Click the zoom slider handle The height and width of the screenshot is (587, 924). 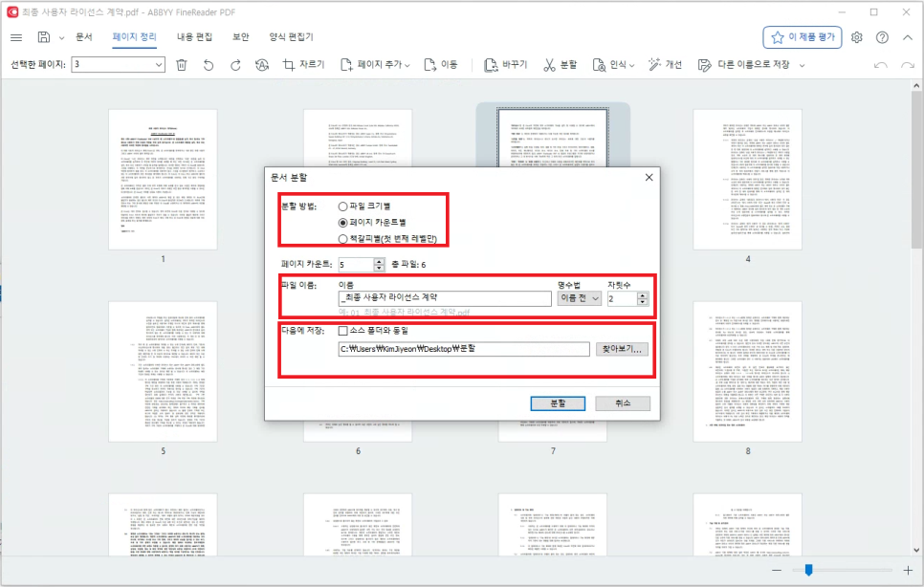pos(808,570)
